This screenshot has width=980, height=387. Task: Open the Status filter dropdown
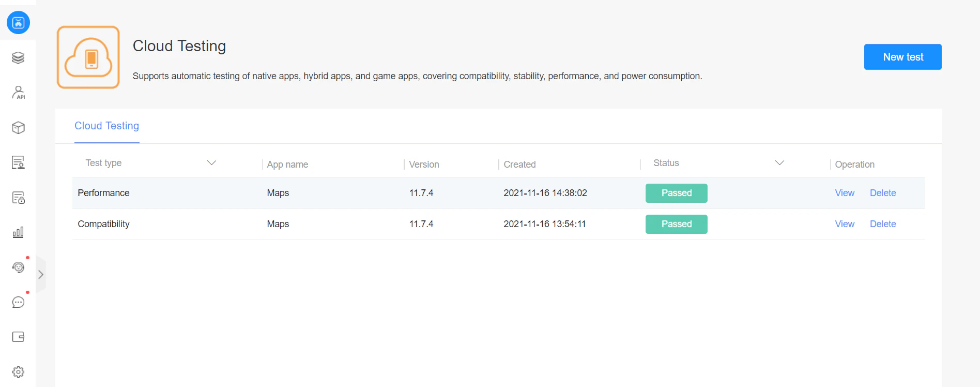click(x=779, y=163)
